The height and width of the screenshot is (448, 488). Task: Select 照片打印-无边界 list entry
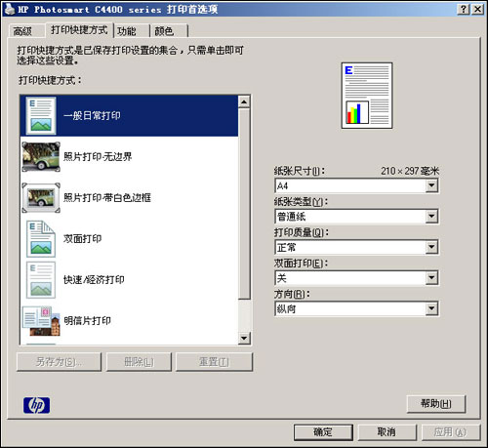tap(130, 156)
